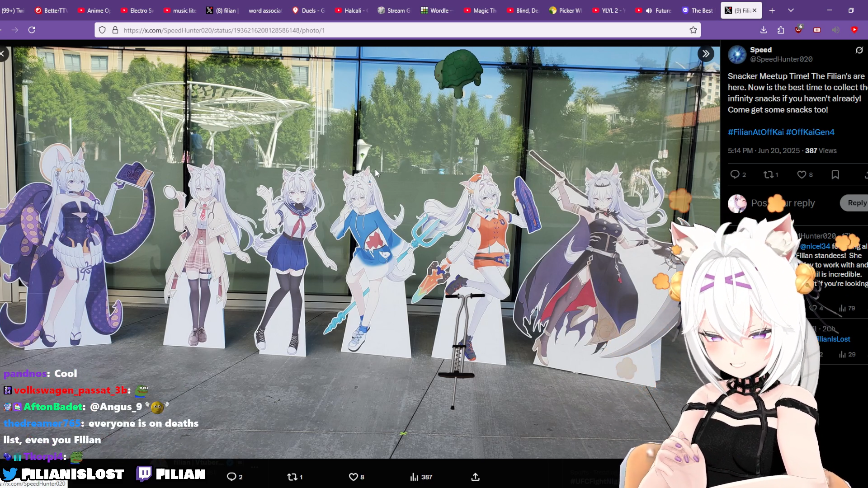Click the share icon below the photo
The image size is (868, 488).
click(x=475, y=477)
